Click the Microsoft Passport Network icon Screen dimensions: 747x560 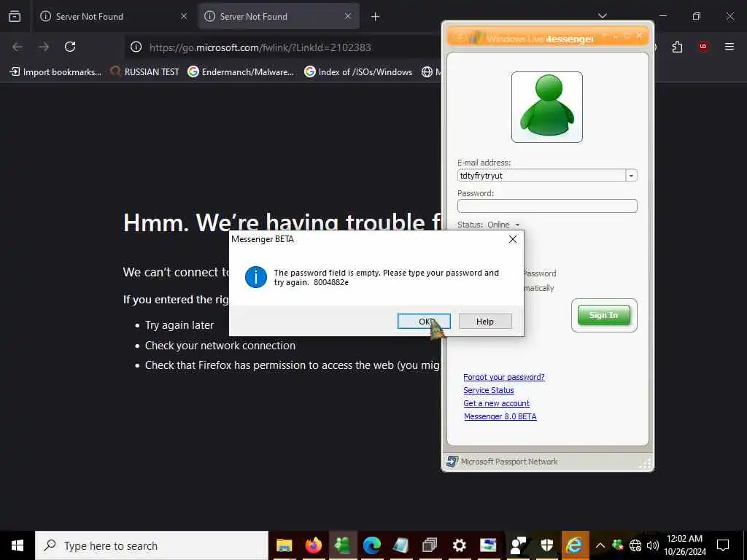pyautogui.click(x=452, y=462)
